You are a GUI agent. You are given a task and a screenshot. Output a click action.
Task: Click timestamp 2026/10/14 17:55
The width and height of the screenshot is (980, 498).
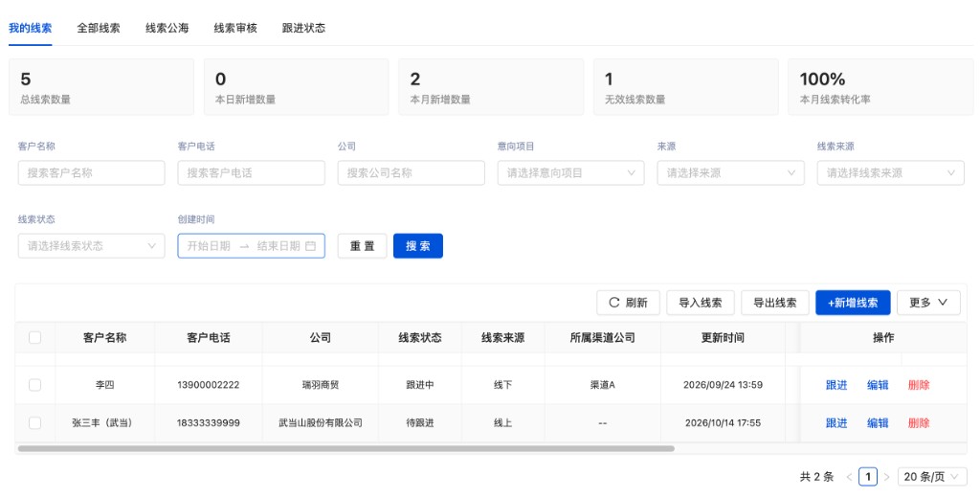pyautogui.click(x=724, y=423)
